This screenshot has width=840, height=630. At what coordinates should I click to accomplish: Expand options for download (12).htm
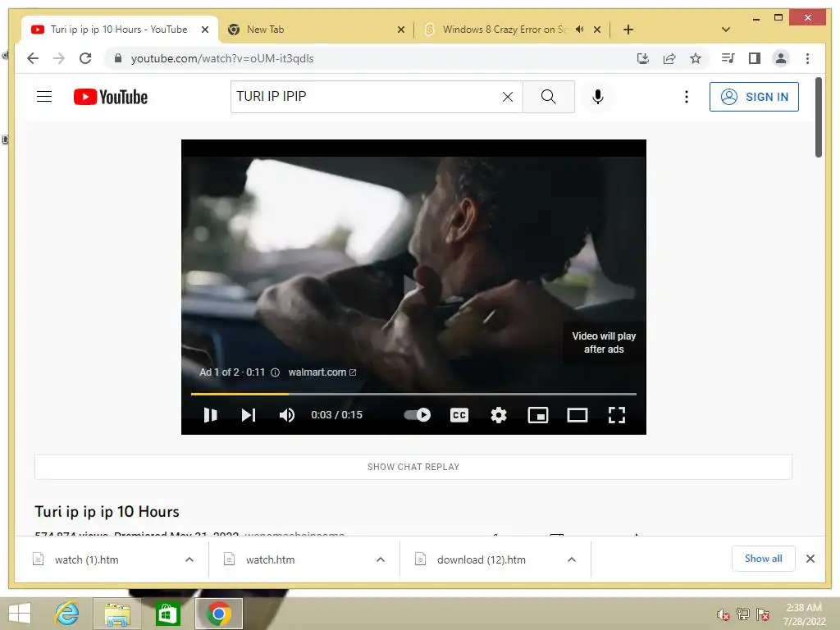point(572,559)
